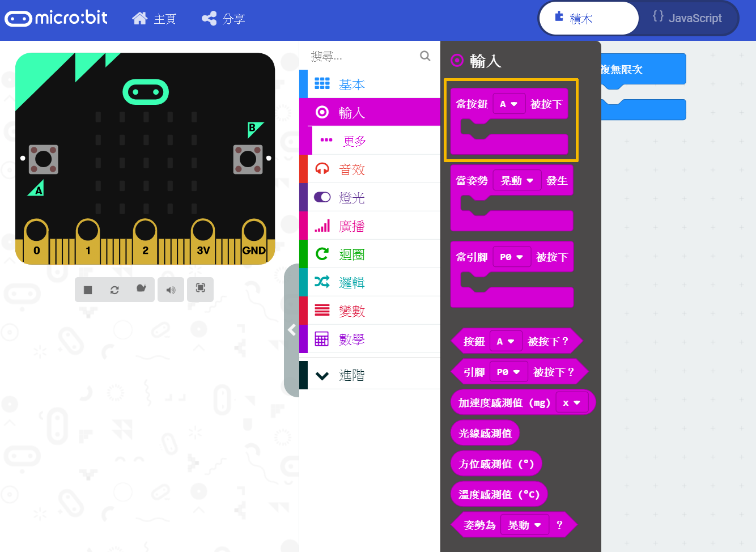Open the 邏輯 category
This screenshot has width=756, height=552.
click(x=369, y=282)
